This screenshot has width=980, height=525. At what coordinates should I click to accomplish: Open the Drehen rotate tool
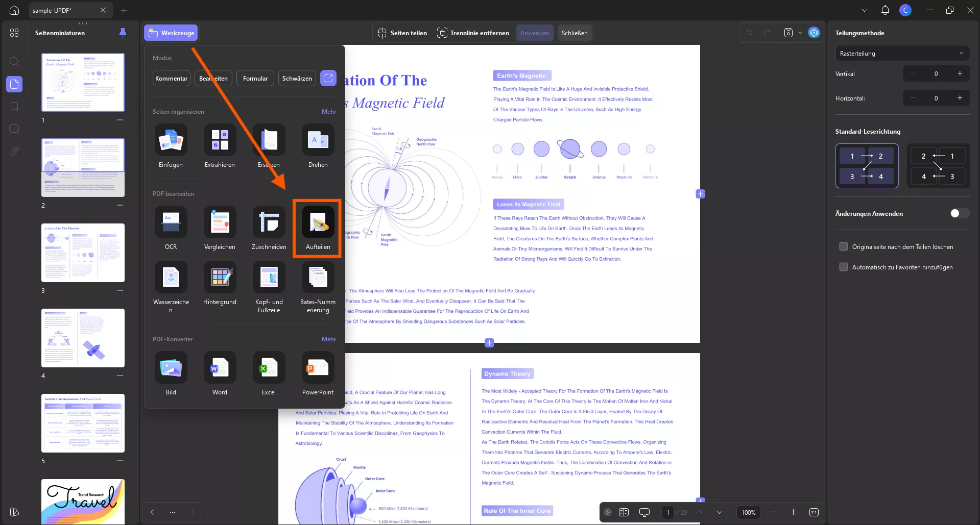pyautogui.click(x=318, y=146)
